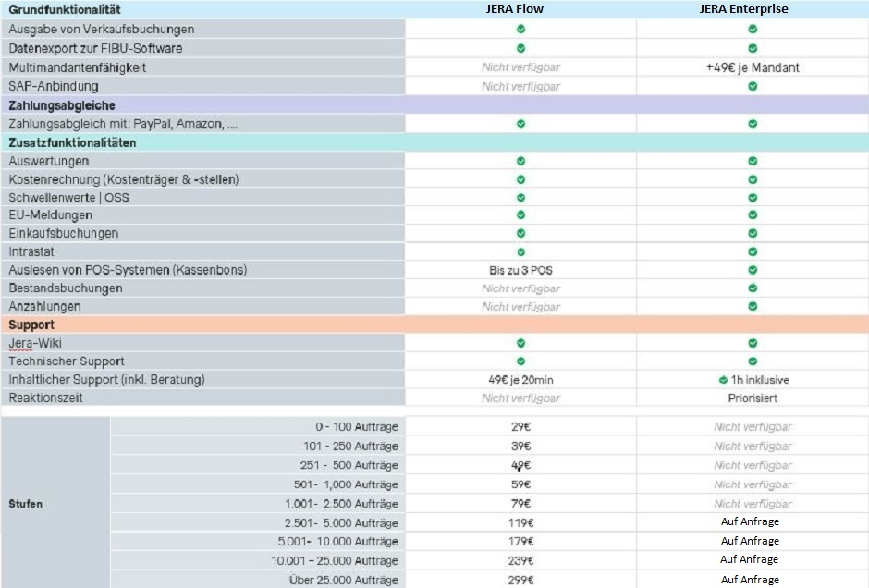Click JERA Flow check for Zahlungsabgleich with PayPal

click(520, 123)
